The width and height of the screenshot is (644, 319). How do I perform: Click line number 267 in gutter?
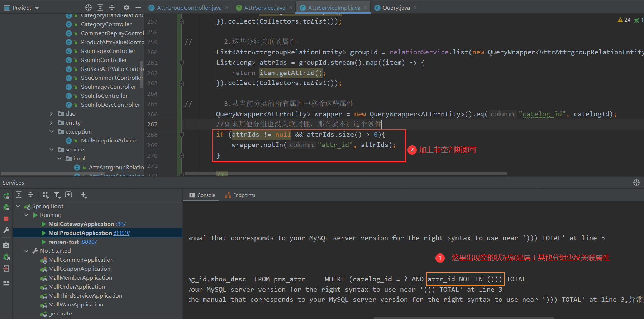tap(152, 124)
